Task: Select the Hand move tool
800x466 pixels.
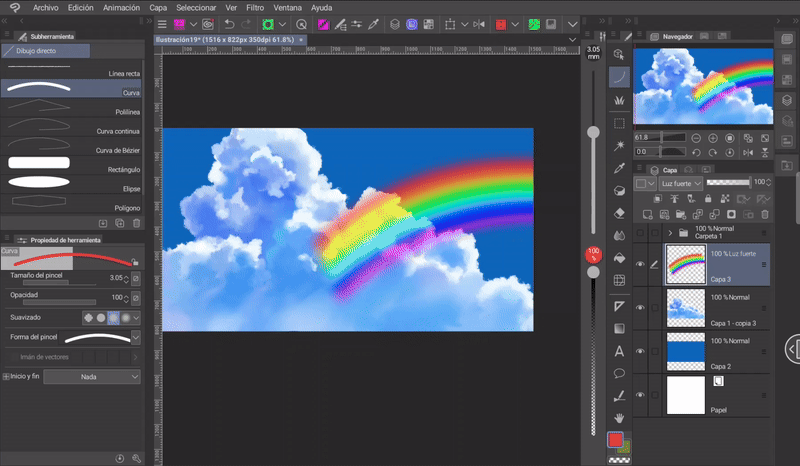Action: click(619, 416)
